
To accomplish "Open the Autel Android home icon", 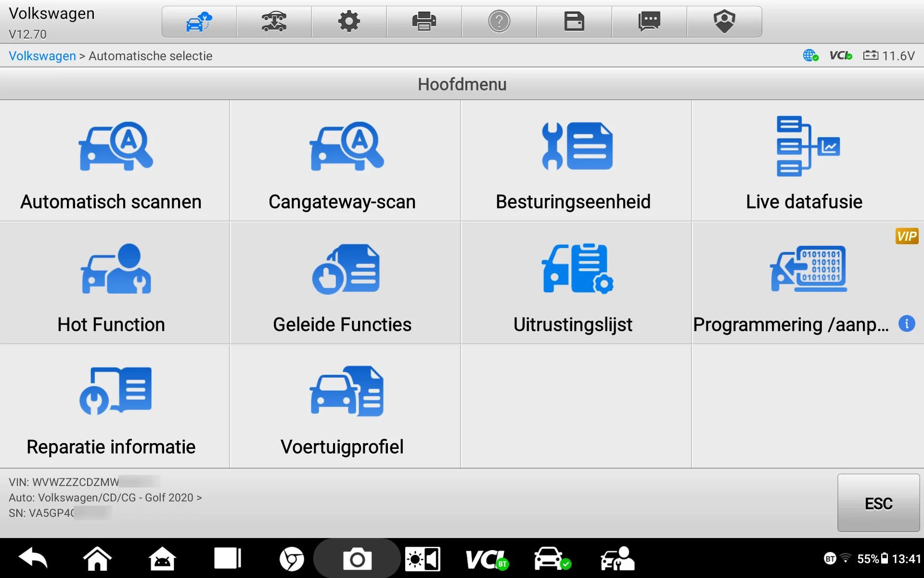I will point(162,559).
